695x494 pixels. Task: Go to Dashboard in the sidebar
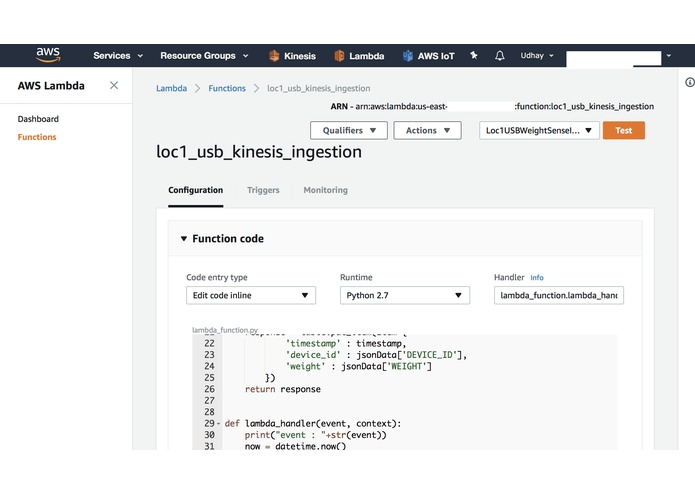38,119
